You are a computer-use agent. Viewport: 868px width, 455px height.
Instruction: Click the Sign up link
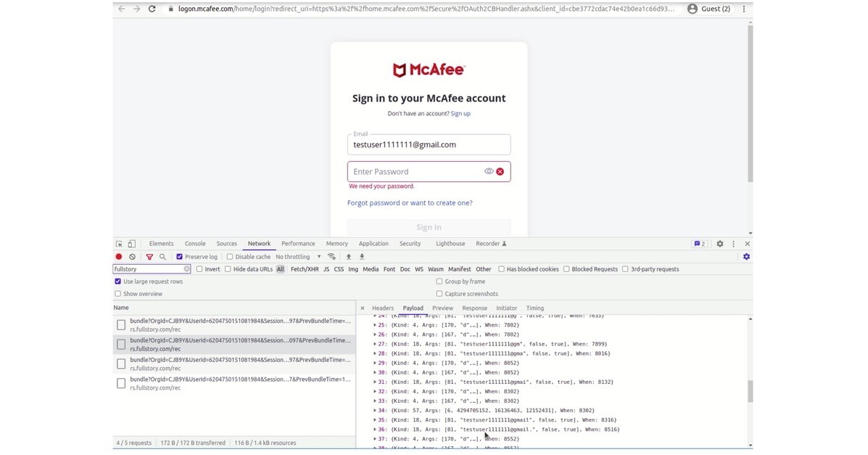[460, 114]
